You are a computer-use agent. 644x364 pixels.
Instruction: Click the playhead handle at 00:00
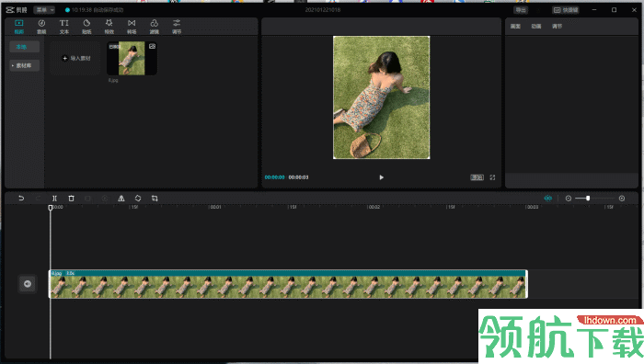51,208
